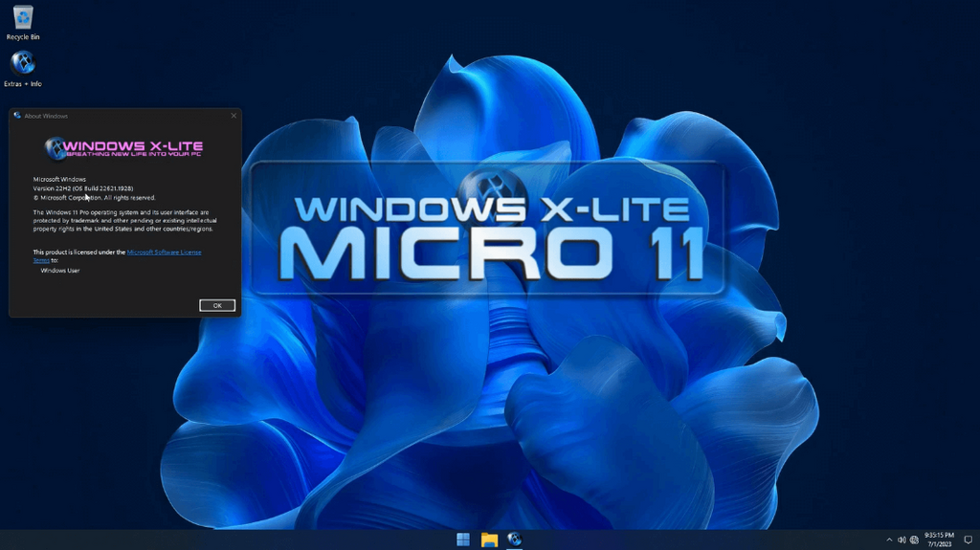980x550 pixels.
Task: Open the Microsoft Software License Terms link
Action: click(118, 255)
